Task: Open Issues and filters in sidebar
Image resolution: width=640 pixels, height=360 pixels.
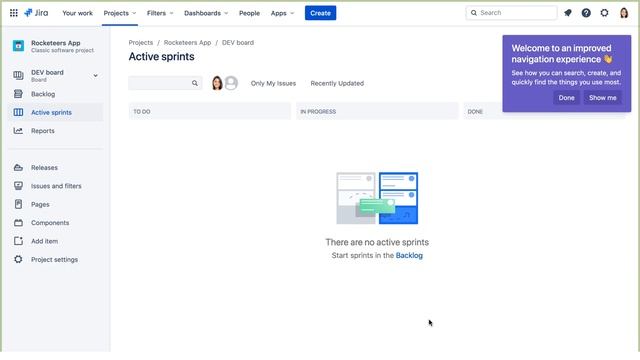Action: click(56, 186)
